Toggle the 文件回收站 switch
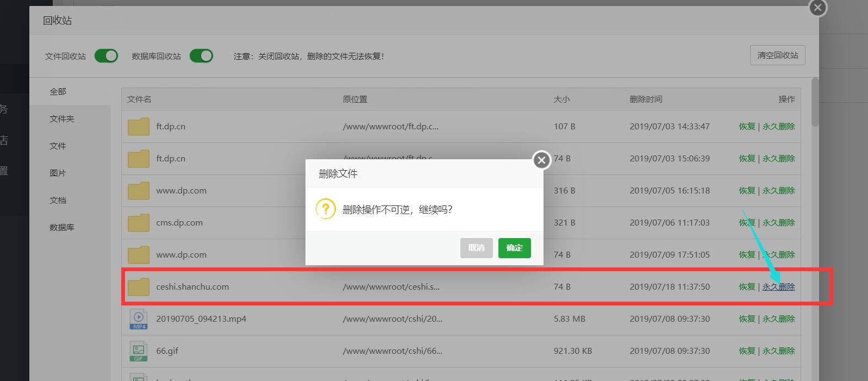The image size is (868, 381). click(x=106, y=55)
